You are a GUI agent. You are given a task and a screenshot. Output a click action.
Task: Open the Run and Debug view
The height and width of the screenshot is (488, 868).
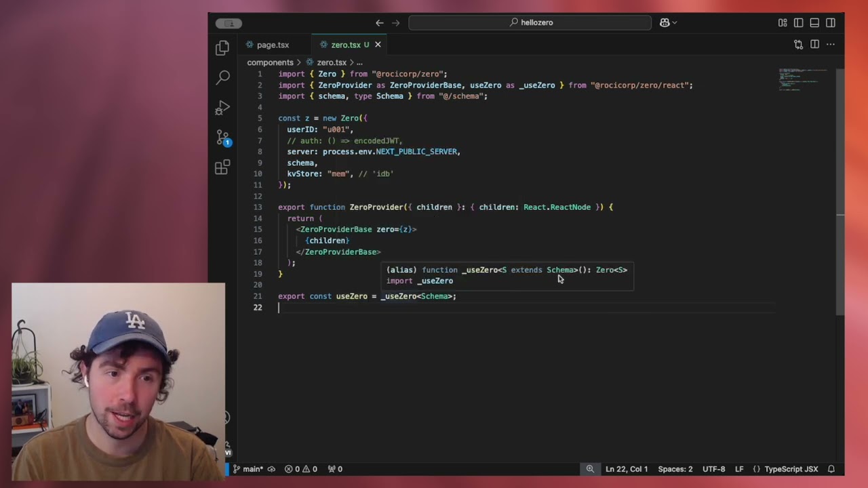(x=222, y=108)
